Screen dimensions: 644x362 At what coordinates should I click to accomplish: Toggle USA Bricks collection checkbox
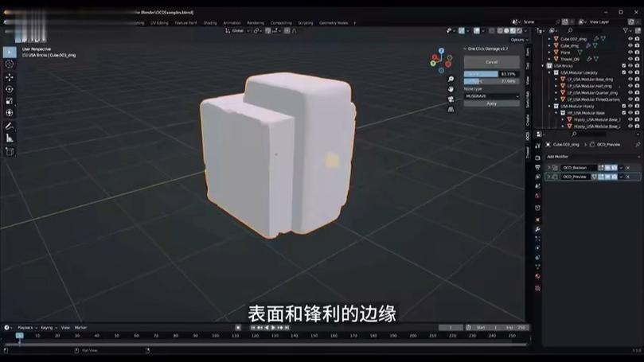pos(624,66)
